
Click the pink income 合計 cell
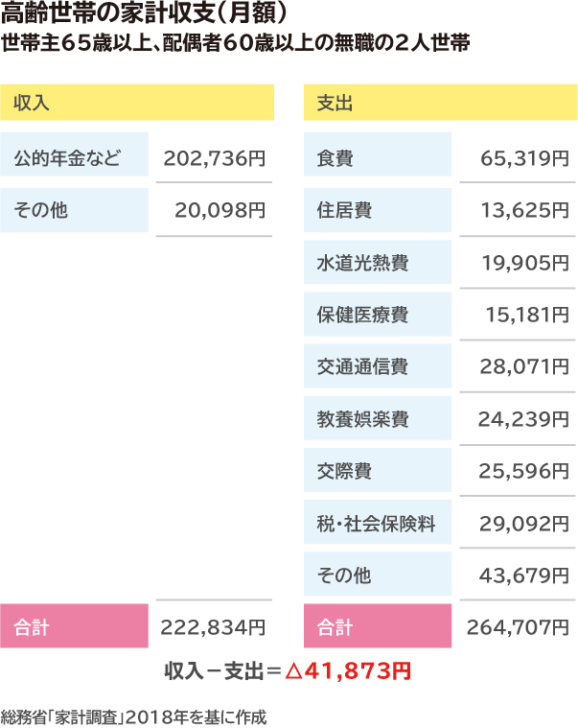pyautogui.click(x=74, y=626)
